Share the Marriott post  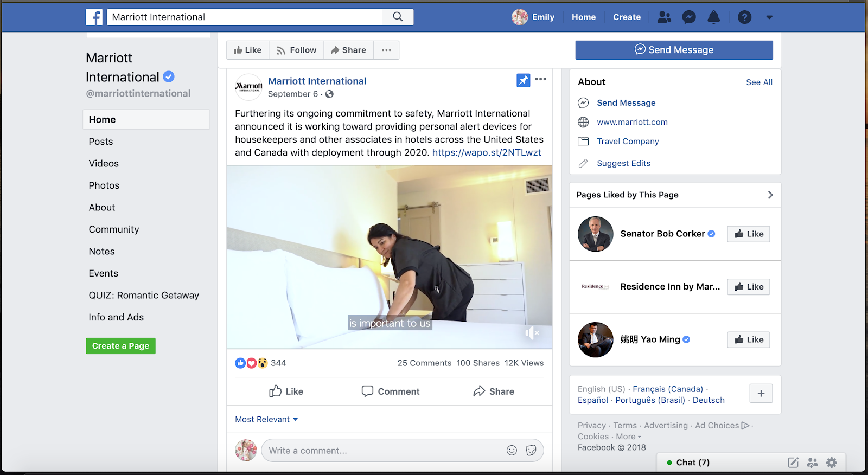[x=494, y=391]
